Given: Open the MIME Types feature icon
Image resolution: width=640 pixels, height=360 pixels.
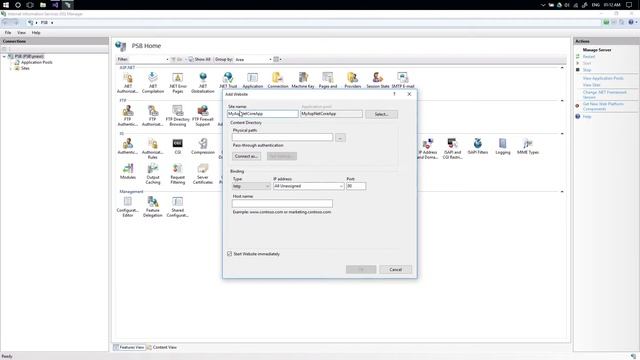Looking at the screenshot, I should 528,146.
